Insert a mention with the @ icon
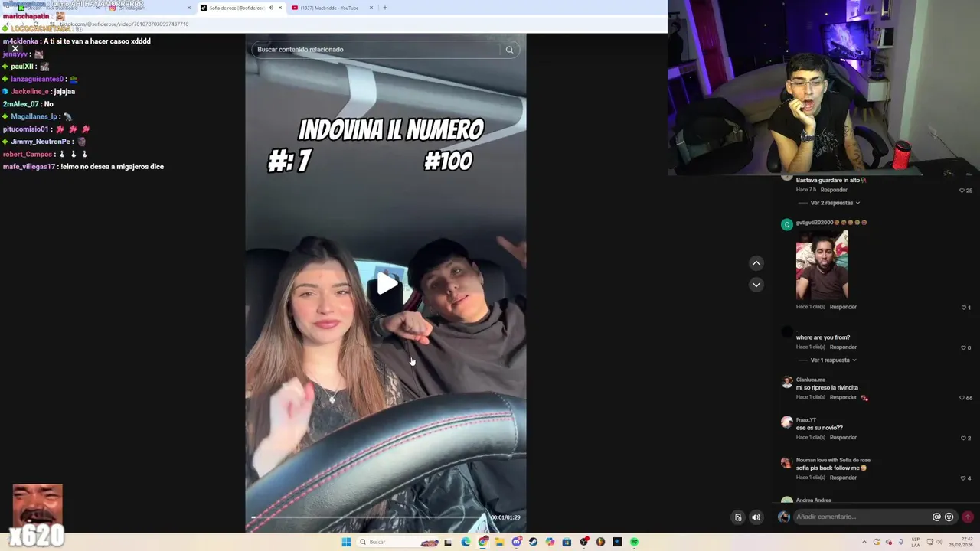The image size is (980, 551). point(936,517)
